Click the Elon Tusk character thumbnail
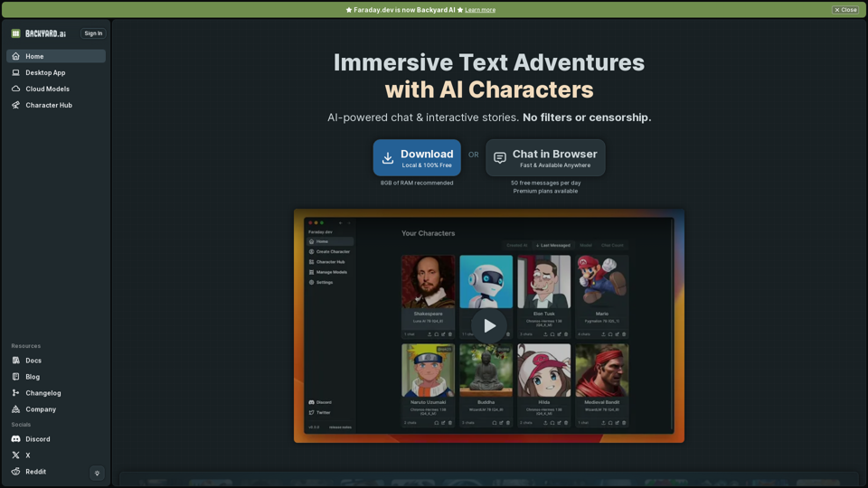The height and width of the screenshot is (488, 868). pyautogui.click(x=543, y=282)
